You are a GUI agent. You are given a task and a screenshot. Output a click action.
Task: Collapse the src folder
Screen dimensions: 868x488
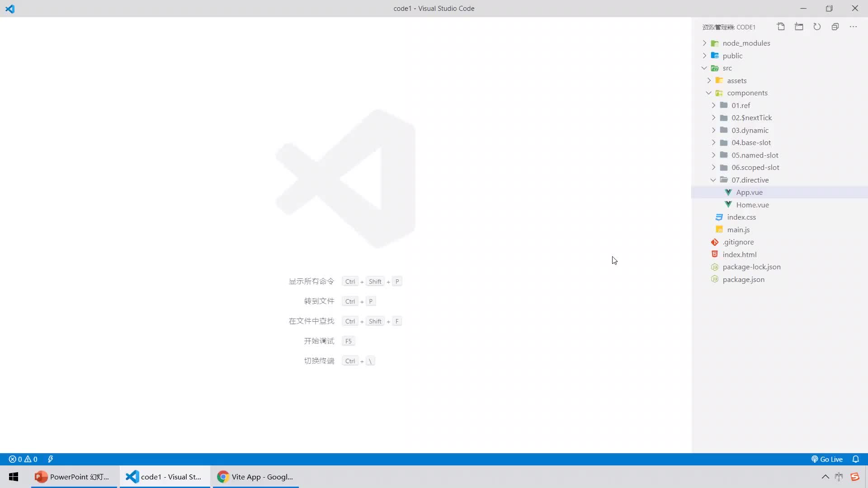[779, 68]
